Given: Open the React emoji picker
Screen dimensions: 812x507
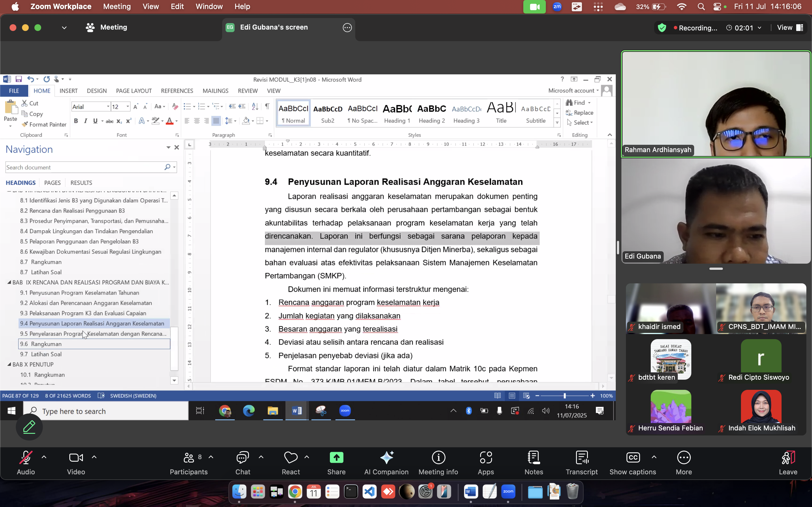Looking at the screenshot, I should coord(291,463).
